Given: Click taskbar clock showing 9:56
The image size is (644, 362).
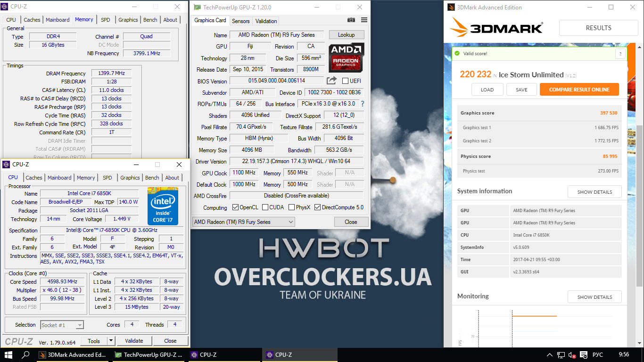Looking at the screenshot, I should 624,355.
